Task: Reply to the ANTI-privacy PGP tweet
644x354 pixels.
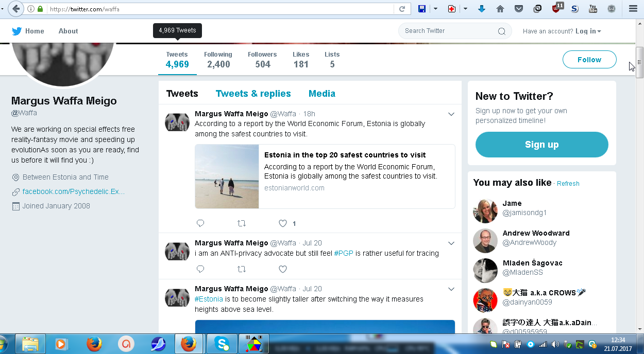Action: pos(200,269)
